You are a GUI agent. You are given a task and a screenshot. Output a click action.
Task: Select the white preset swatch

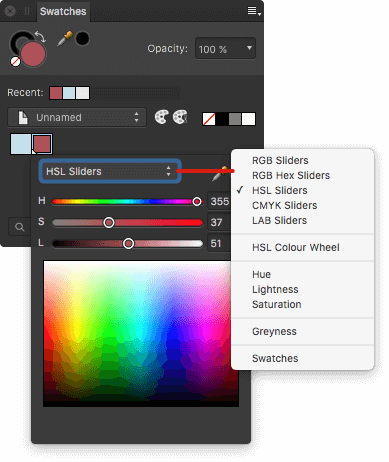248,119
